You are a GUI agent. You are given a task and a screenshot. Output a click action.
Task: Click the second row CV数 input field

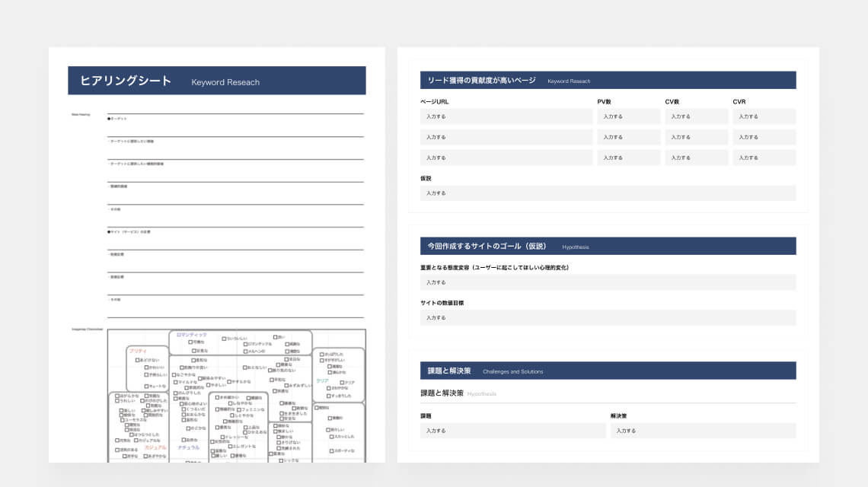[697, 137]
